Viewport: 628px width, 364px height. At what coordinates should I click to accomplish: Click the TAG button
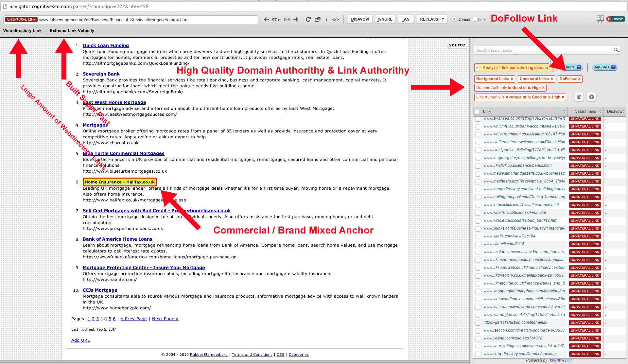406,19
